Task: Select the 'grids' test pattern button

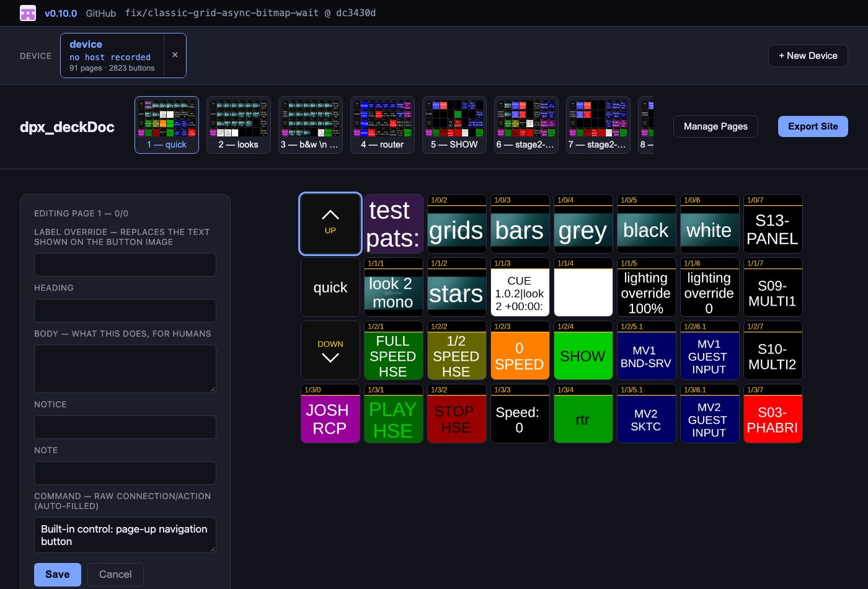Action: tap(456, 224)
